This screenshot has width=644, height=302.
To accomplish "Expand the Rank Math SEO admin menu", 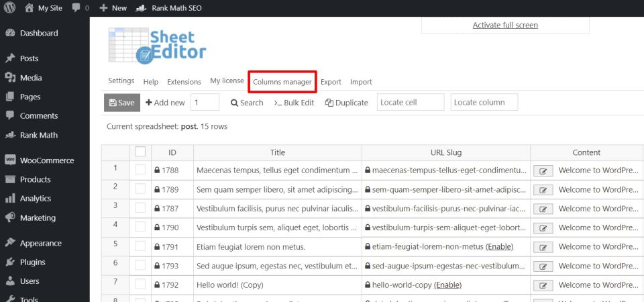I will tap(168, 8).
